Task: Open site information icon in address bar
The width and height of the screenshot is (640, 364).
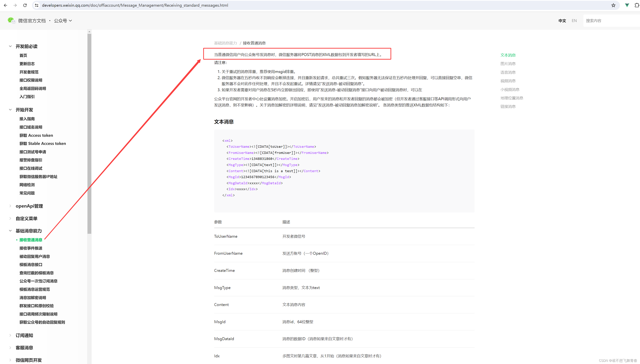Action: [37, 5]
